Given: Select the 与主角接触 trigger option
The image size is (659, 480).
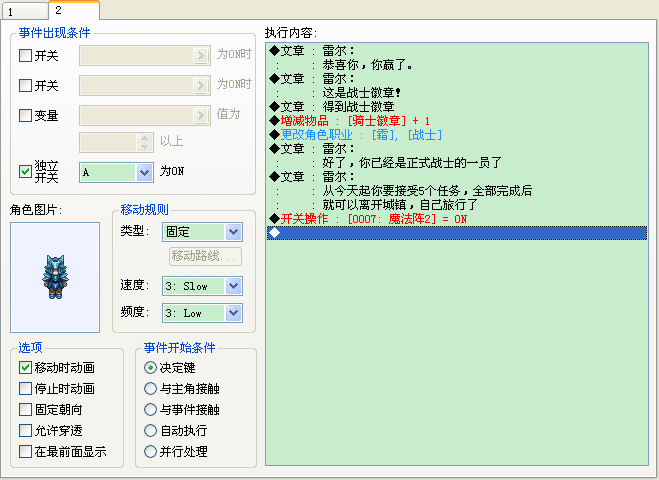Looking at the screenshot, I should [x=150, y=388].
